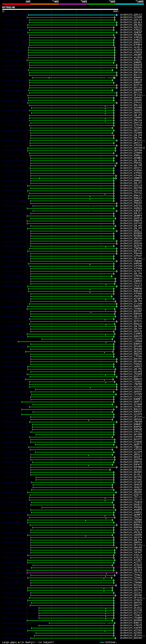Select the cyan alignment bar for UniRef100_Q2MJ13
Image resolution: width=146 pixels, height=644 pixels.
click(x=72, y=15)
